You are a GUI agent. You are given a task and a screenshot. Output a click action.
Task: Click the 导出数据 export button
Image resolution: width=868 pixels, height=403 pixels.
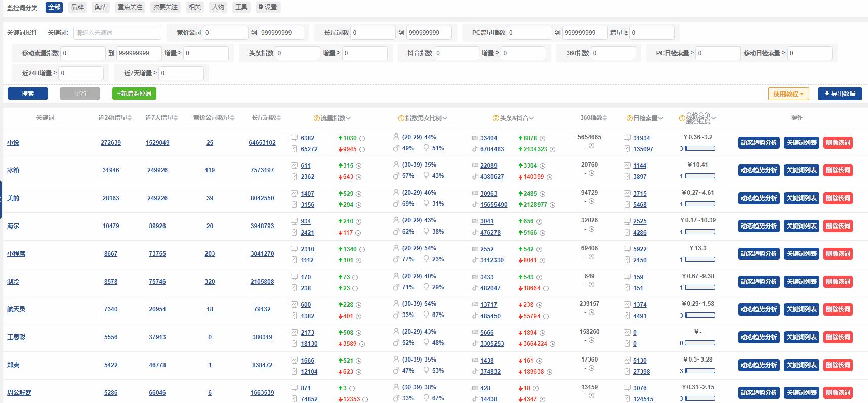coord(840,94)
